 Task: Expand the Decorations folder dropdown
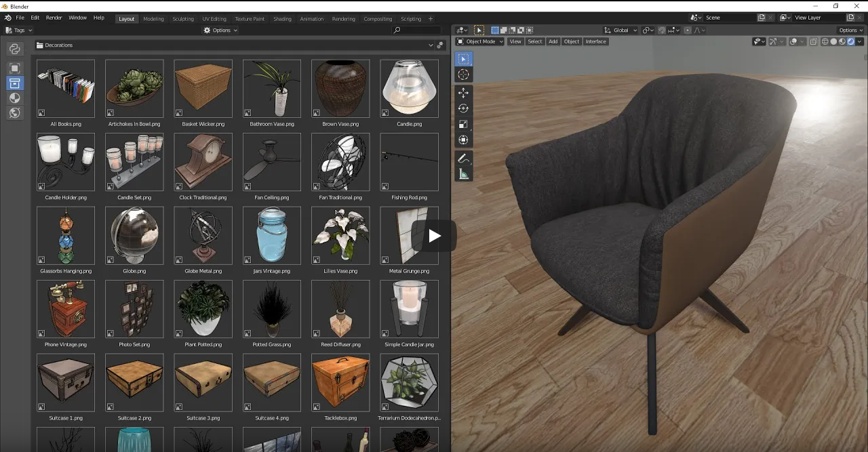[431, 45]
